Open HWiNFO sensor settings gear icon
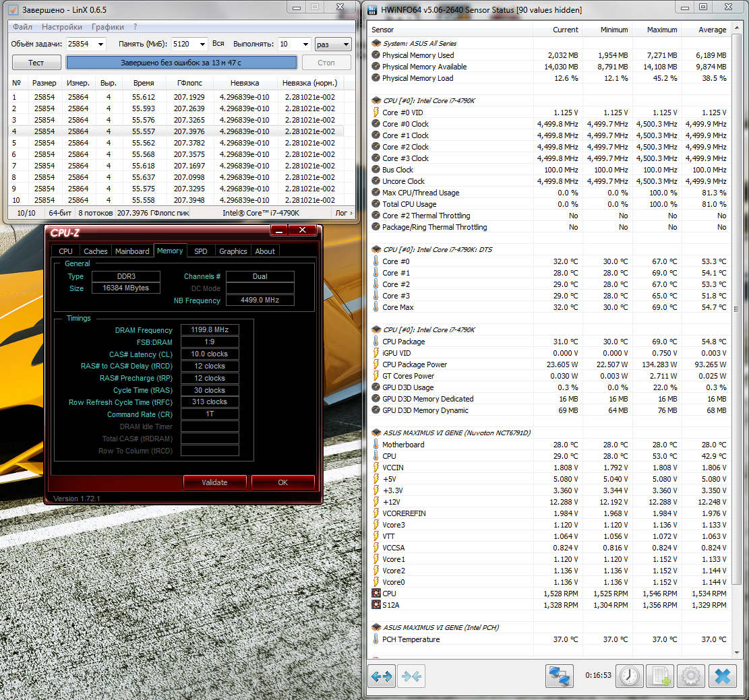 pos(690,676)
